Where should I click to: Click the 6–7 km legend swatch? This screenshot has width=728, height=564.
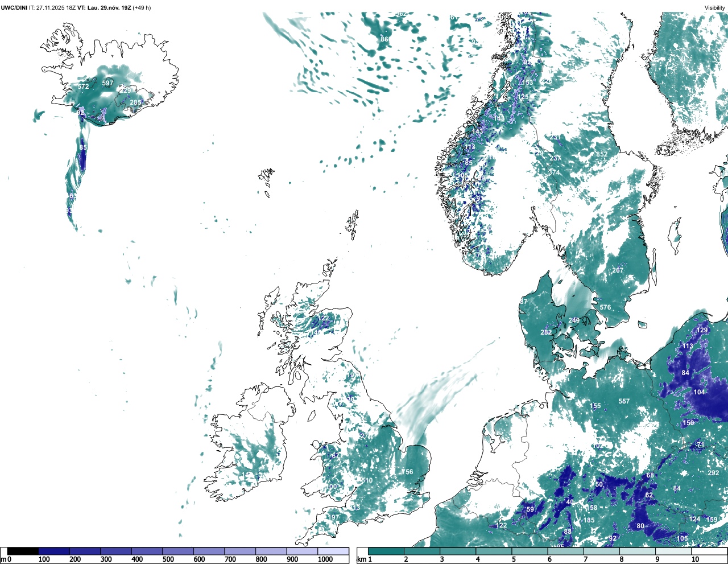566,551
